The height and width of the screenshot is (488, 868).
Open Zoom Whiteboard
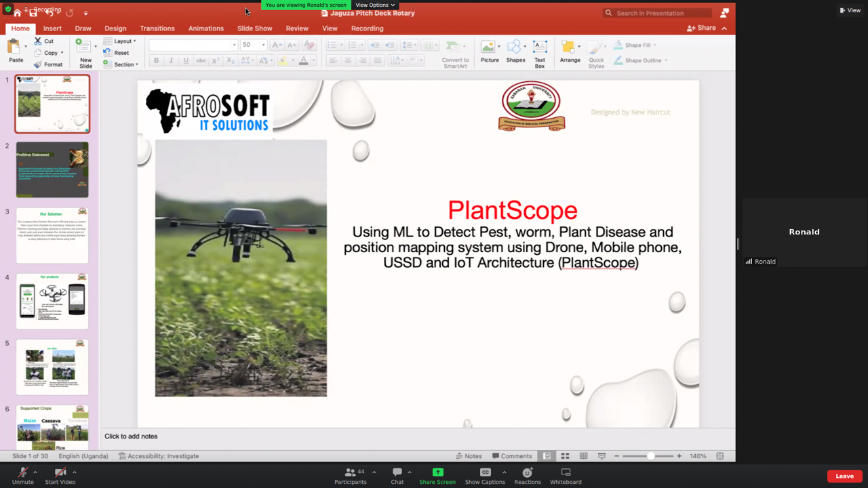(566, 476)
